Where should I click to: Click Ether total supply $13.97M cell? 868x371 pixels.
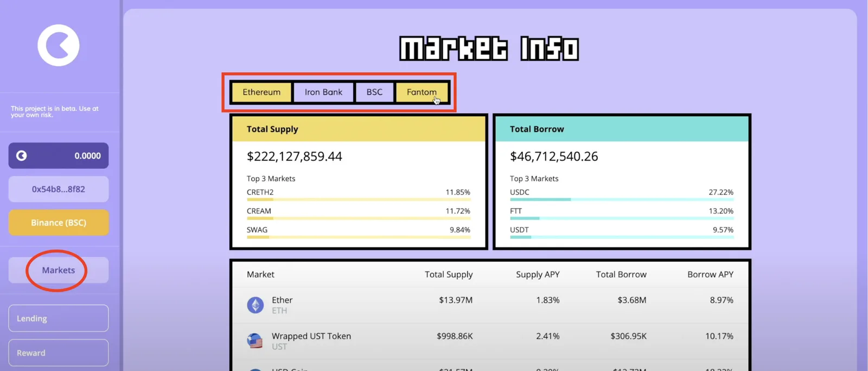(x=456, y=300)
